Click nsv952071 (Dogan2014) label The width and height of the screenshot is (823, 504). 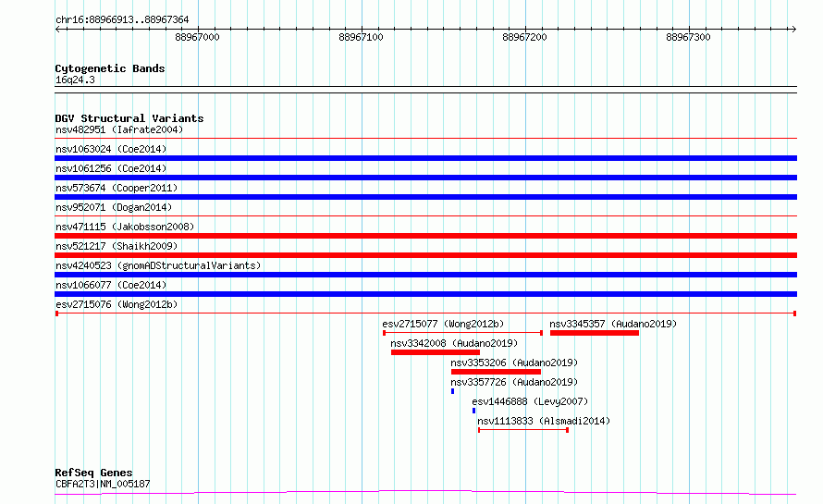pyautogui.click(x=114, y=207)
